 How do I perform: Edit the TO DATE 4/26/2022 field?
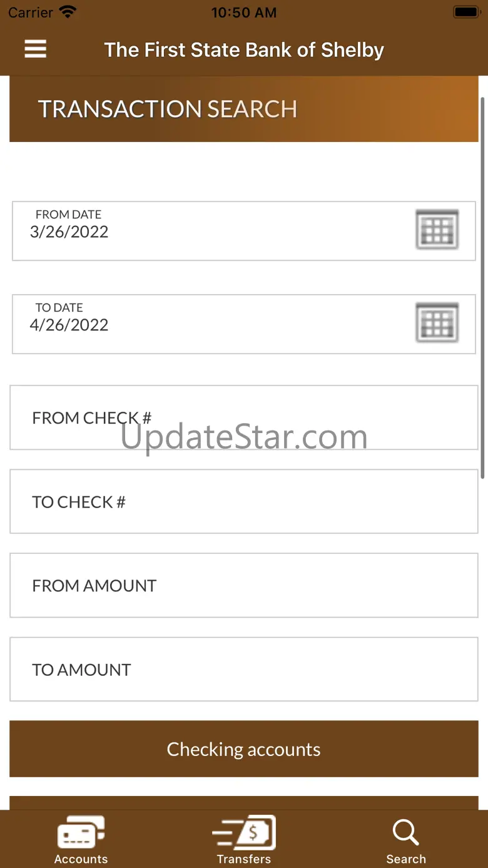(244, 324)
